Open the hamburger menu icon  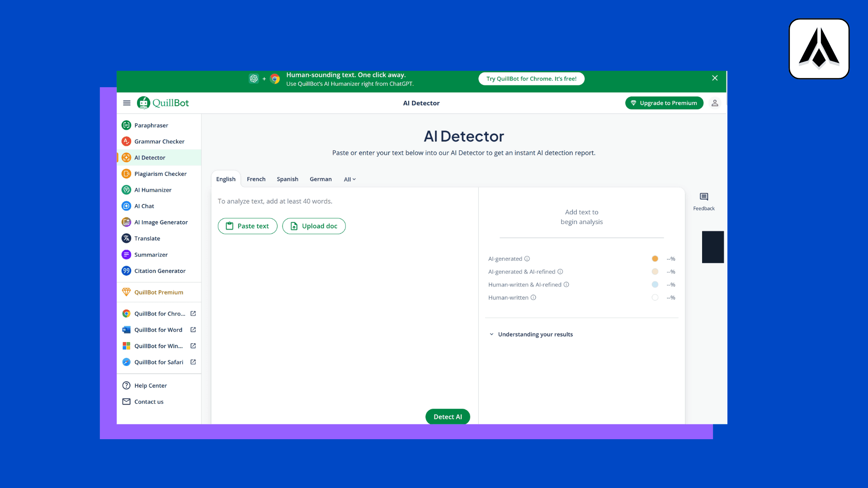[x=127, y=103]
